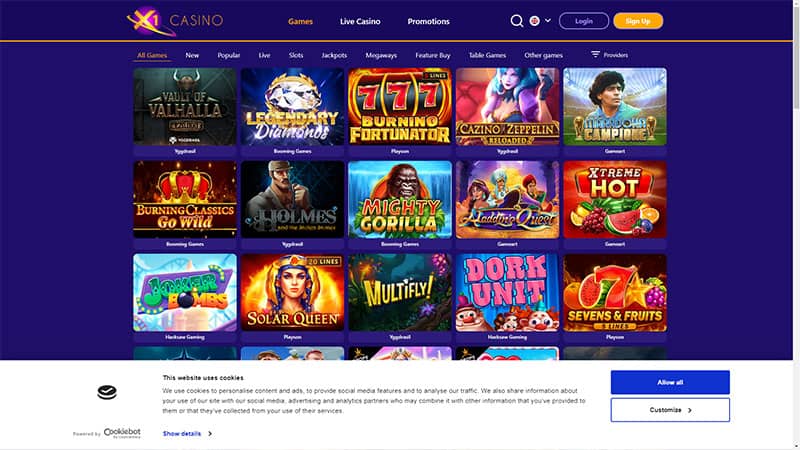Click the Cookiebot logo icon
This screenshot has height=450, width=800.
click(x=107, y=392)
